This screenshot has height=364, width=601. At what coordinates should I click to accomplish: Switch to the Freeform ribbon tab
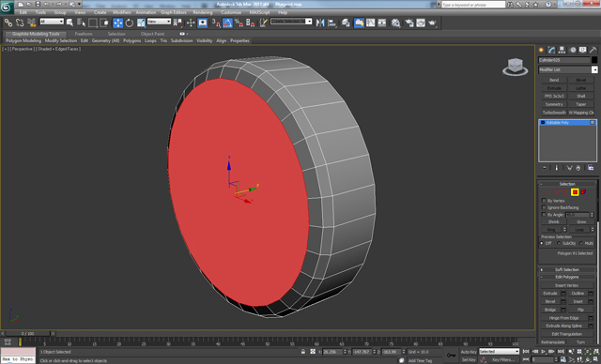click(x=84, y=34)
